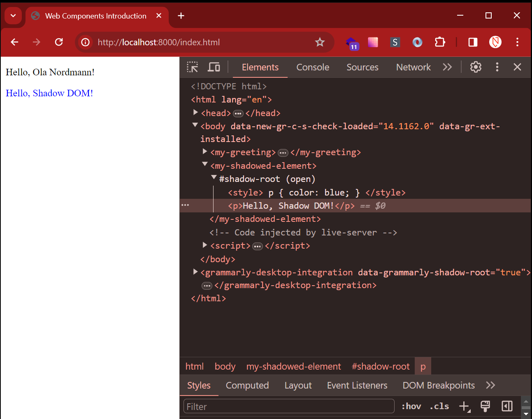The height and width of the screenshot is (419, 532).
Task: Click html in the breadcrumb trail
Action: [194, 366]
